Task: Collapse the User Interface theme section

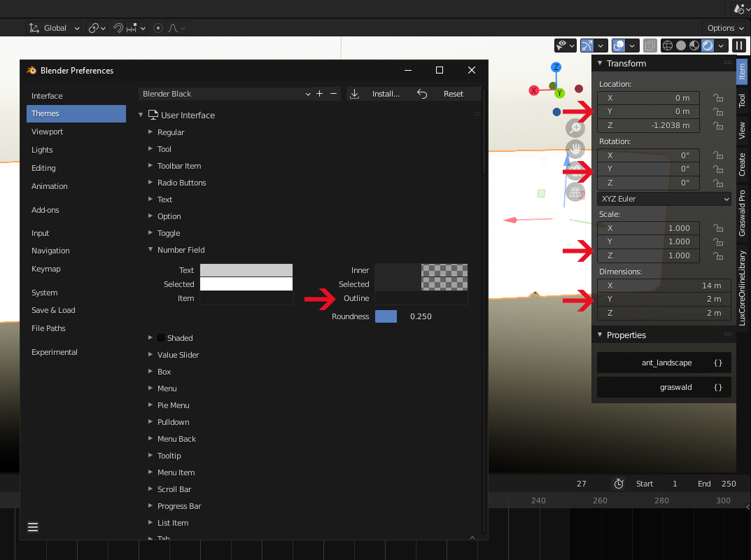Action: [x=141, y=115]
